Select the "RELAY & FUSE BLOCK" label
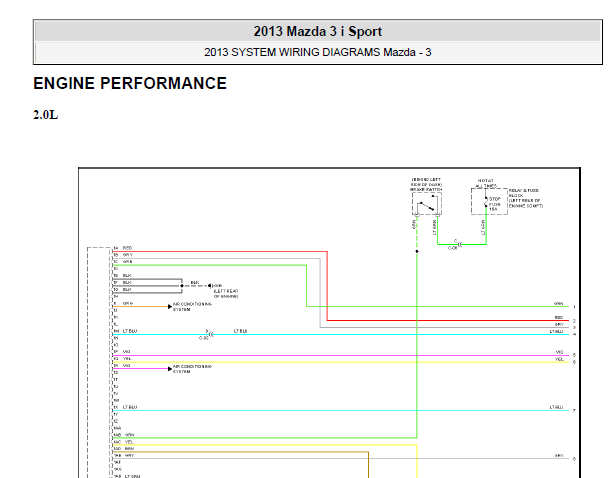Viewport: 610px width, 478px height. [525, 198]
